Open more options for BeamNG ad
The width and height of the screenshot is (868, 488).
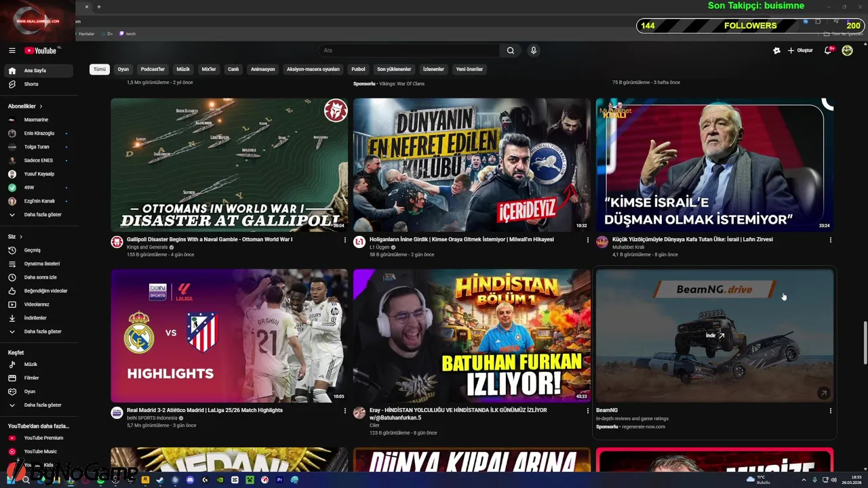pos(831,411)
